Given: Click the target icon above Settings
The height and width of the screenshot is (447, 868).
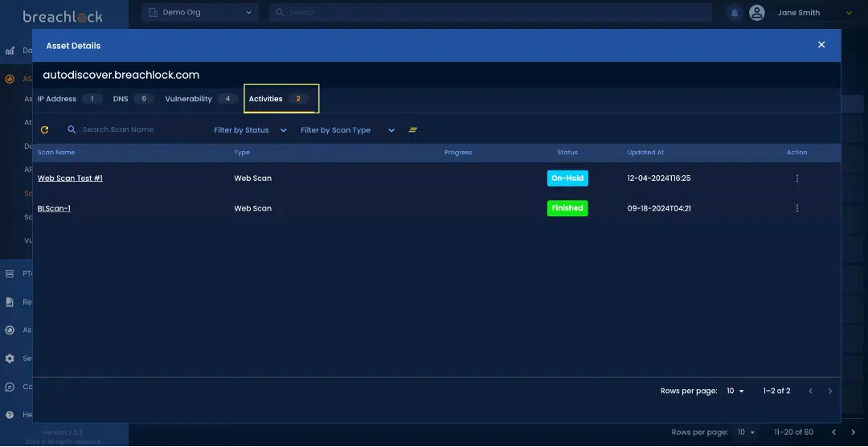Looking at the screenshot, I should click(10, 330).
